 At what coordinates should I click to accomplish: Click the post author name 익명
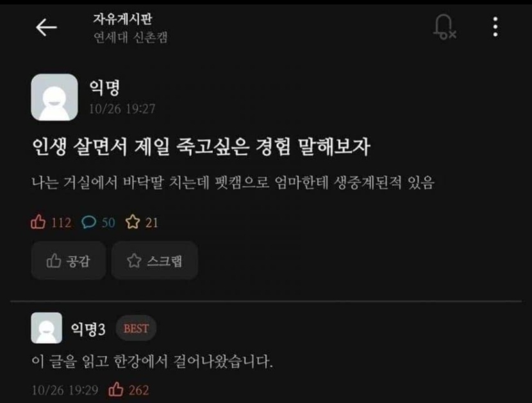(x=104, y=87)
